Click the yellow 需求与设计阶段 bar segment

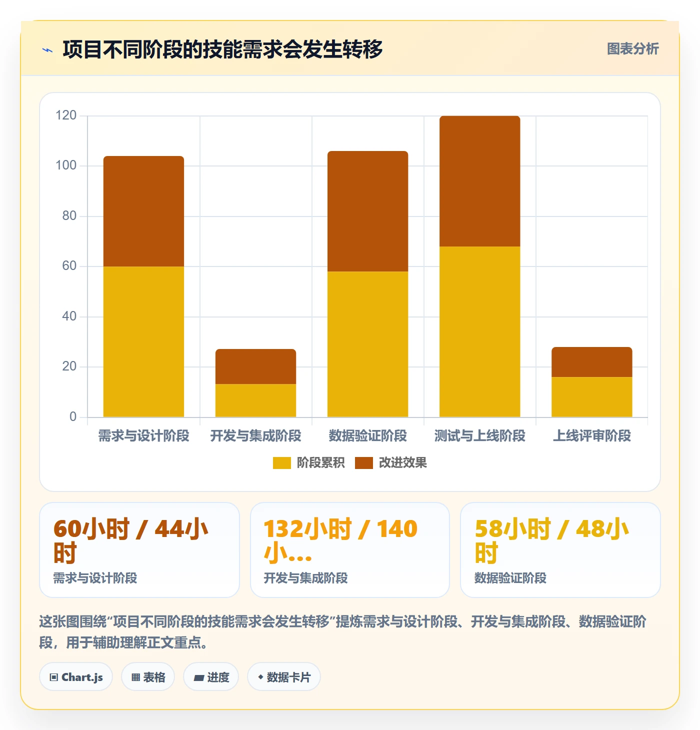143,342
